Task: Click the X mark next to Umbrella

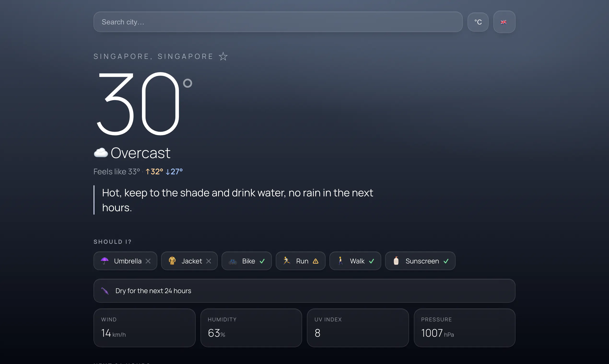Action: tap(148, 261)
